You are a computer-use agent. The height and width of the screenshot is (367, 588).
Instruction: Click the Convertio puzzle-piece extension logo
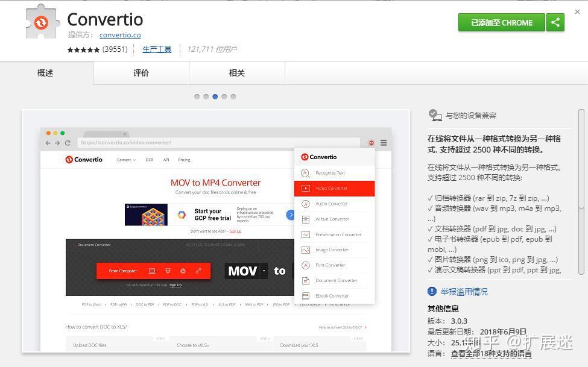tap(43, 22)
